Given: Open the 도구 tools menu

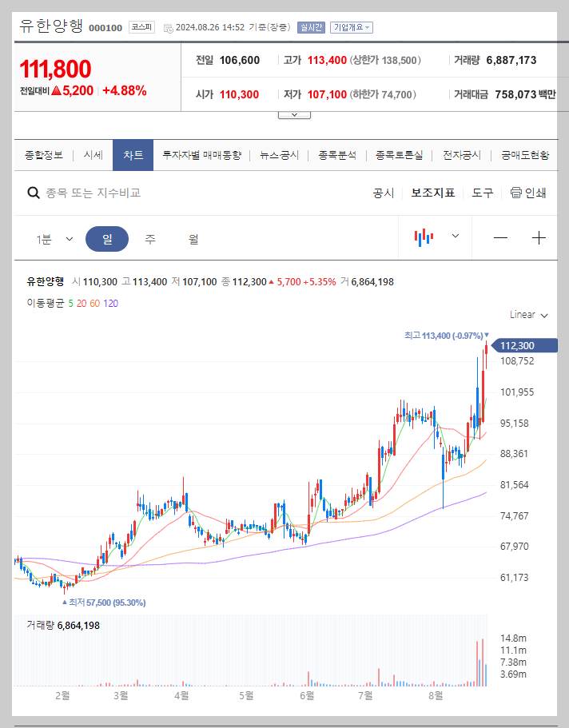Looking at the screenshot, I should 483,192.
